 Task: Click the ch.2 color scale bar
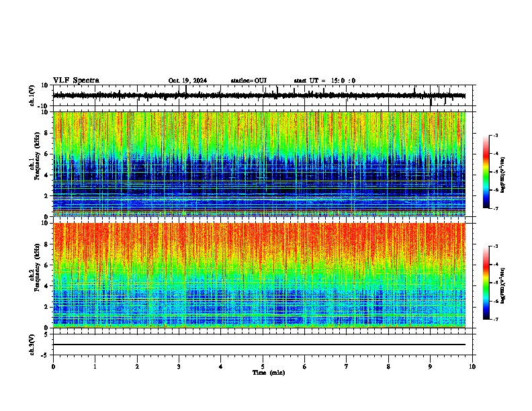click(486, 283)
